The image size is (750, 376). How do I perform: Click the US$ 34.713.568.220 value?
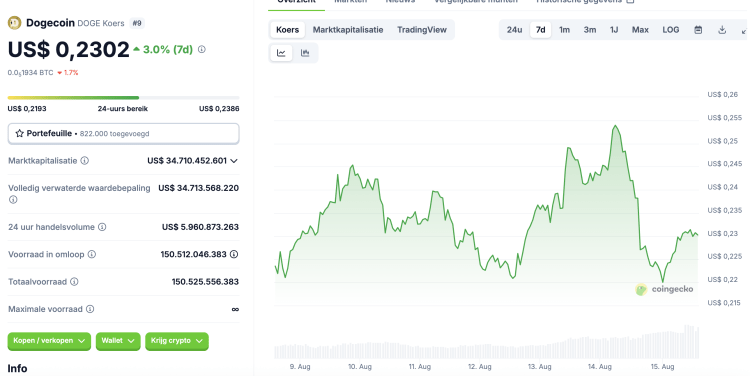[x=199, y=188]
